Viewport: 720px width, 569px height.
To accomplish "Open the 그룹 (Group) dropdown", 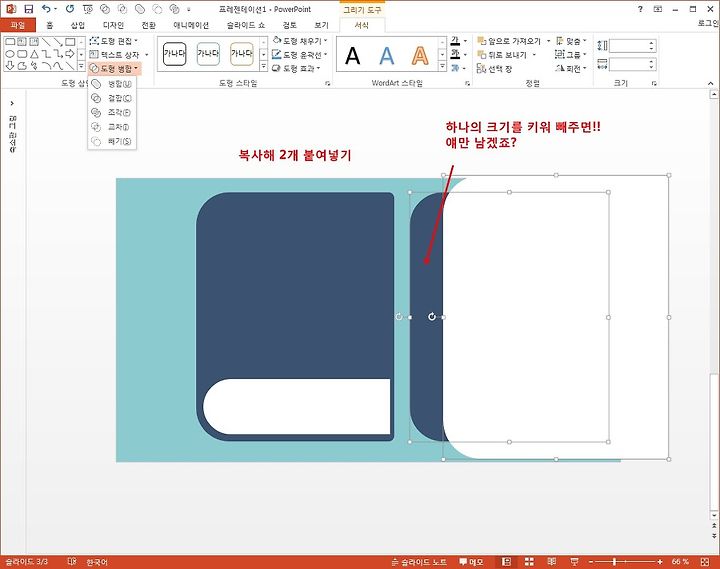I will (x=571, y=55).
